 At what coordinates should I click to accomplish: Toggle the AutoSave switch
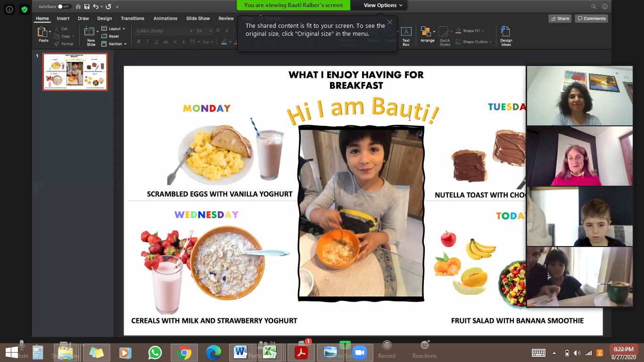point(65,7)
